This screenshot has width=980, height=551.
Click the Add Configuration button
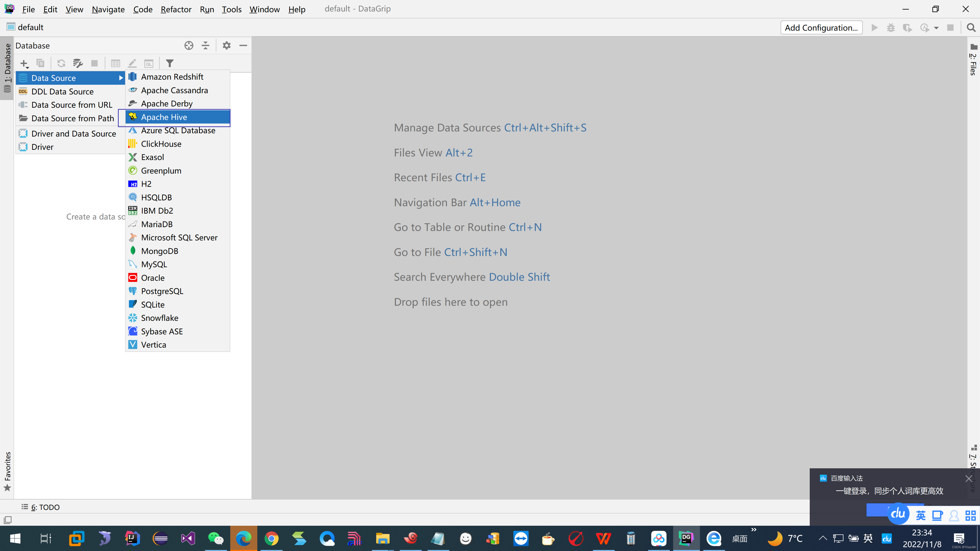821,27
